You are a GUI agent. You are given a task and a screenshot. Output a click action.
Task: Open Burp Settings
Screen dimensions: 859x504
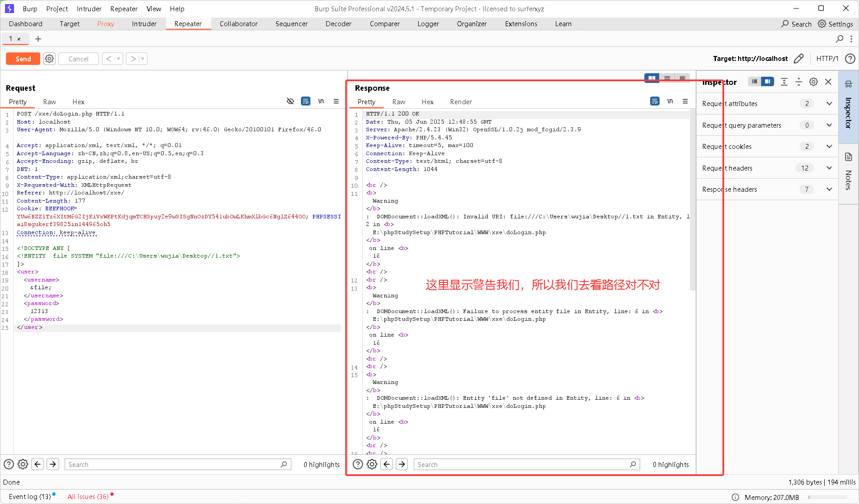[x=836, y=24]
